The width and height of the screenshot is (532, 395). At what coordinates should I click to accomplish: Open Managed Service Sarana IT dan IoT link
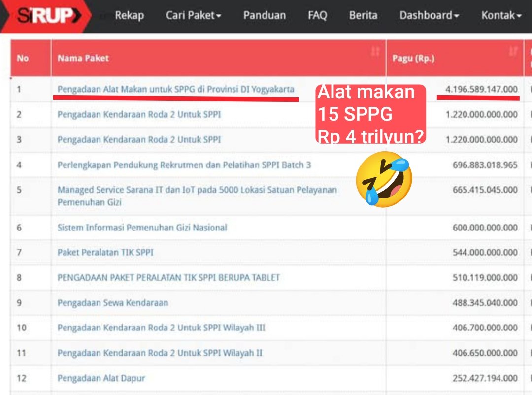click(x=197, y=196)
